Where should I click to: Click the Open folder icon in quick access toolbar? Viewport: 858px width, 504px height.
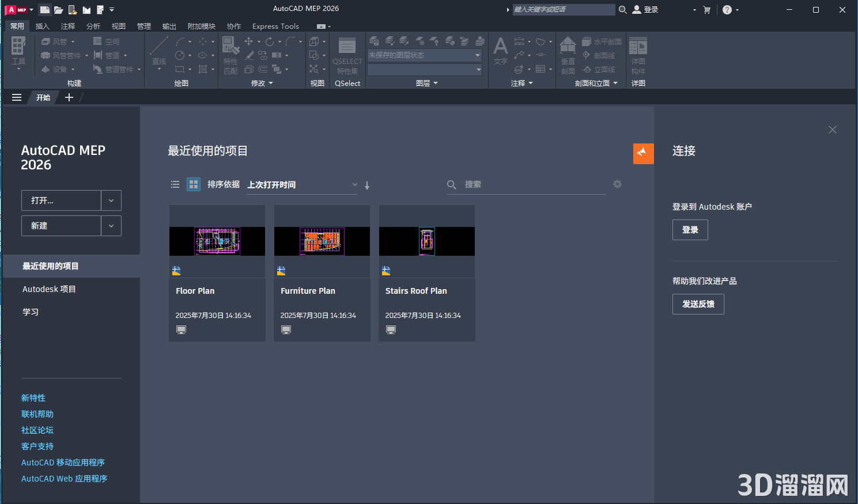point(58,10)
